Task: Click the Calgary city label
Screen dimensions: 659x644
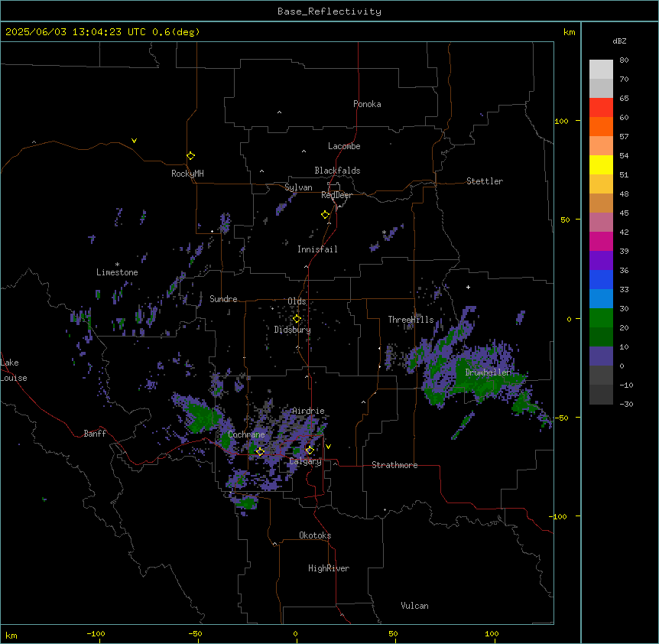Action: (x=305, y=461)
